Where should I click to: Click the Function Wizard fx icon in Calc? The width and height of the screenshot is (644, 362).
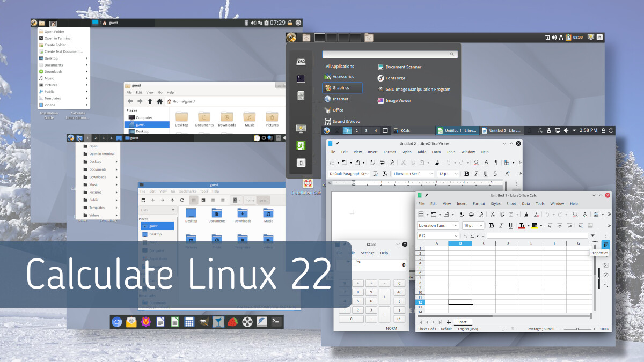tap(466, 236)
